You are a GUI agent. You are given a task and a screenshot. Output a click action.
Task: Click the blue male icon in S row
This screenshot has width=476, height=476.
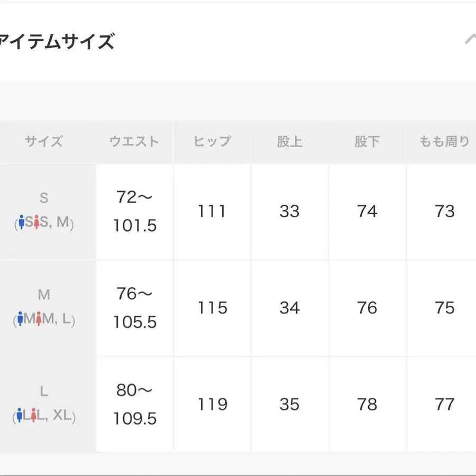coord(21,223)
